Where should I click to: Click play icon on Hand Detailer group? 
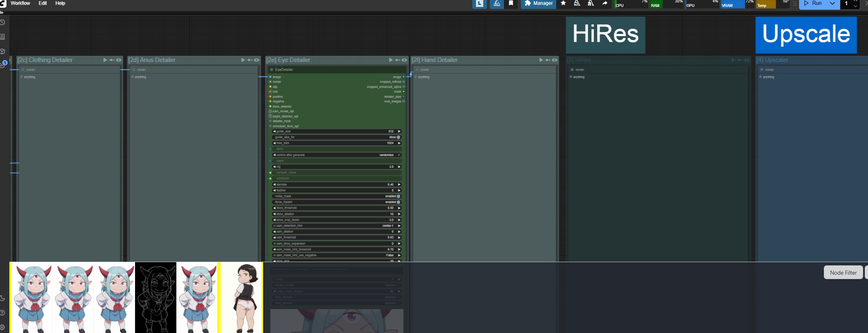tap(541, 60)
